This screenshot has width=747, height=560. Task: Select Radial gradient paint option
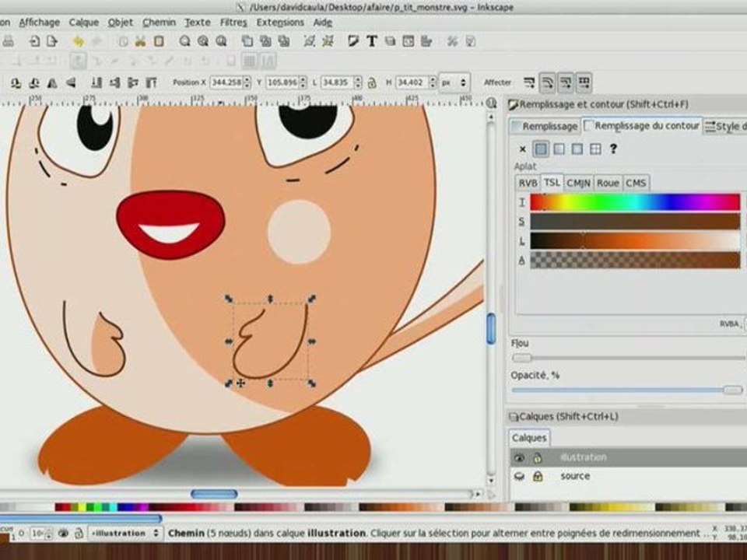coord(577,149)
